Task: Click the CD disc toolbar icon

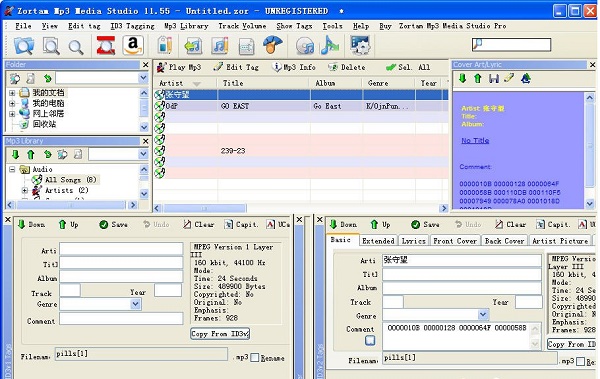Action: (305, 46)
